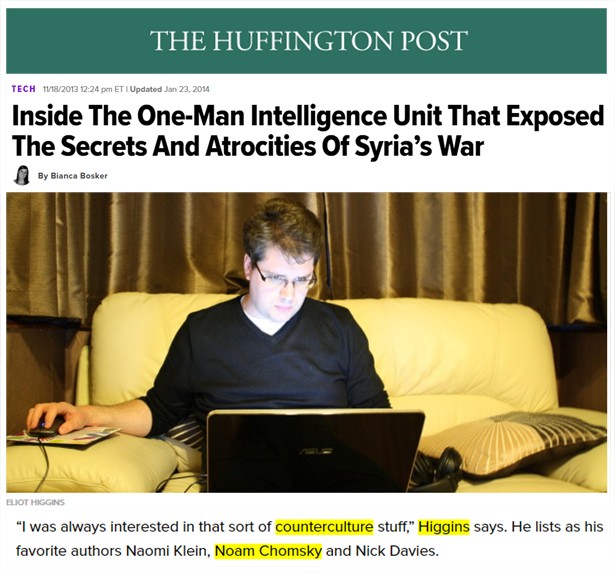The image size is (615, 572).
Task: Click the author avatar thumbnail
Action: pos(22,175)
